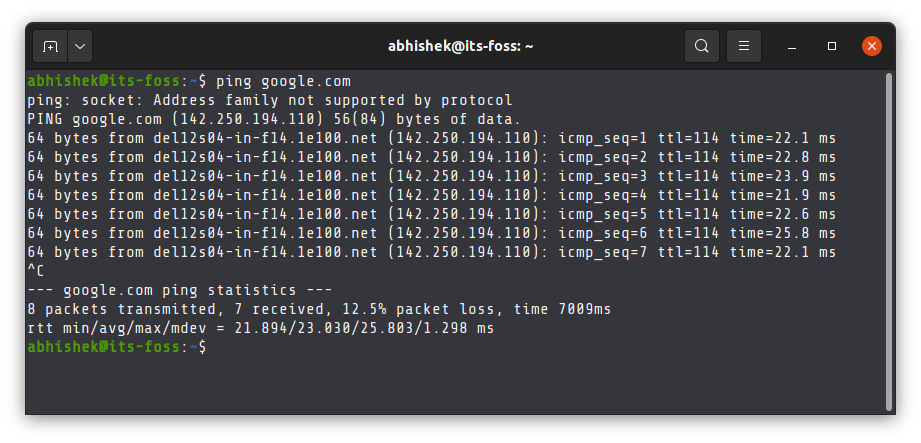Click the icmp_seq=1 ping reply line
Viewport: 921px width, 443px height.
click(x=431, y=139)
